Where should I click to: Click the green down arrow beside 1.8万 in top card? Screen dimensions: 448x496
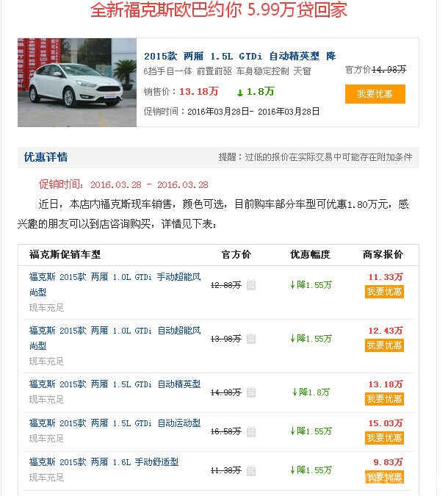(x=240, y=93)
